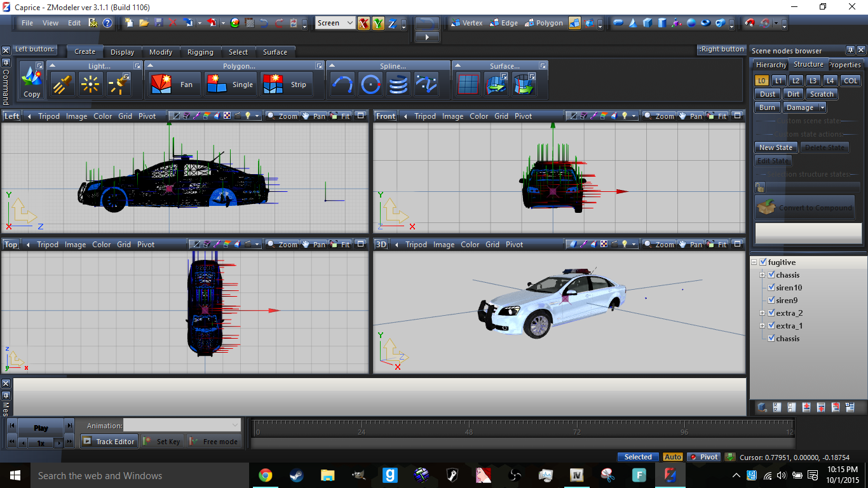Viewport: 868px width, 488px height.
Task: Click the cone primitive icon
Action: click(633, 23)
